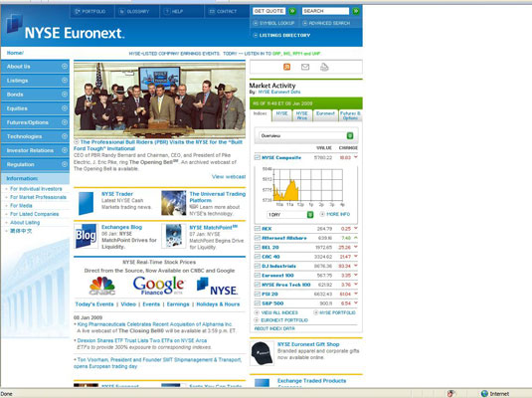Open the 1 Day chart range dropdown
Viewport: 532px width, 398px height.
point(290,215)
